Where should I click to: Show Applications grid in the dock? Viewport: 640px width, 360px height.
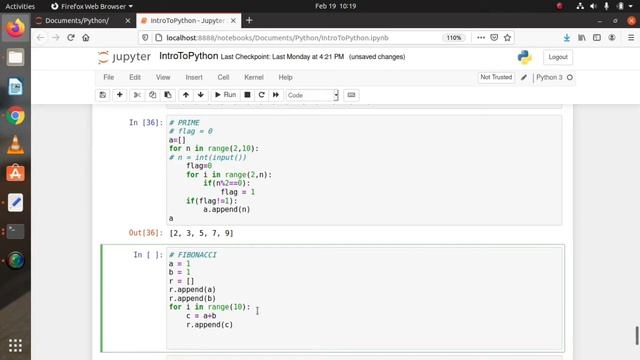click(x=16, y=345)
